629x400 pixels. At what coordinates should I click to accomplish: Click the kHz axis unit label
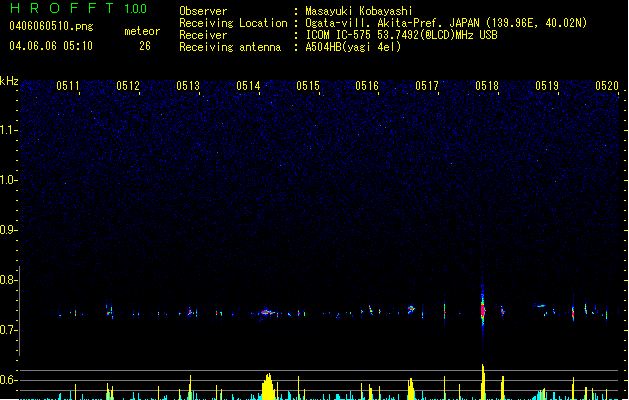coord(9,81)
